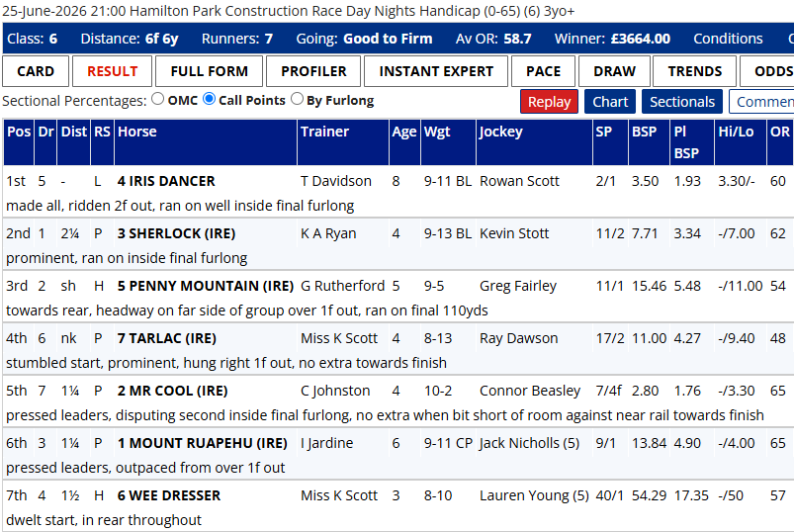Click Winner: £3664.00 text

[x=612, y=39]
